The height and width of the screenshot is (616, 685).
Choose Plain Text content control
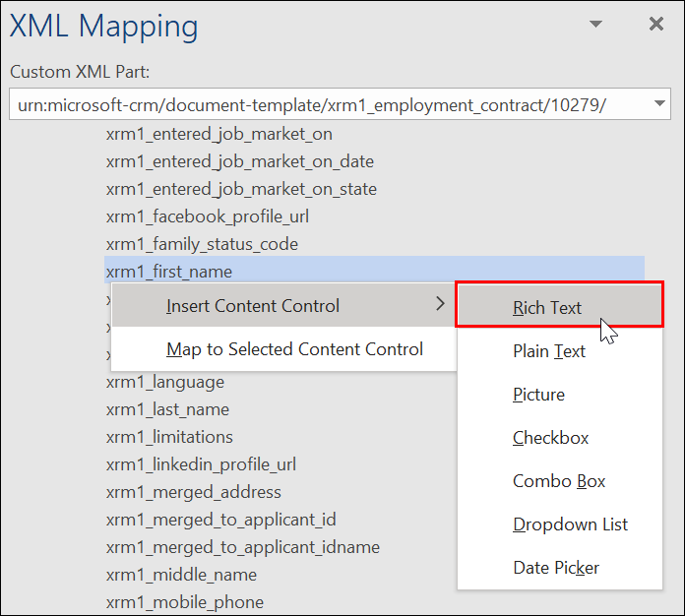pos(548,351)
